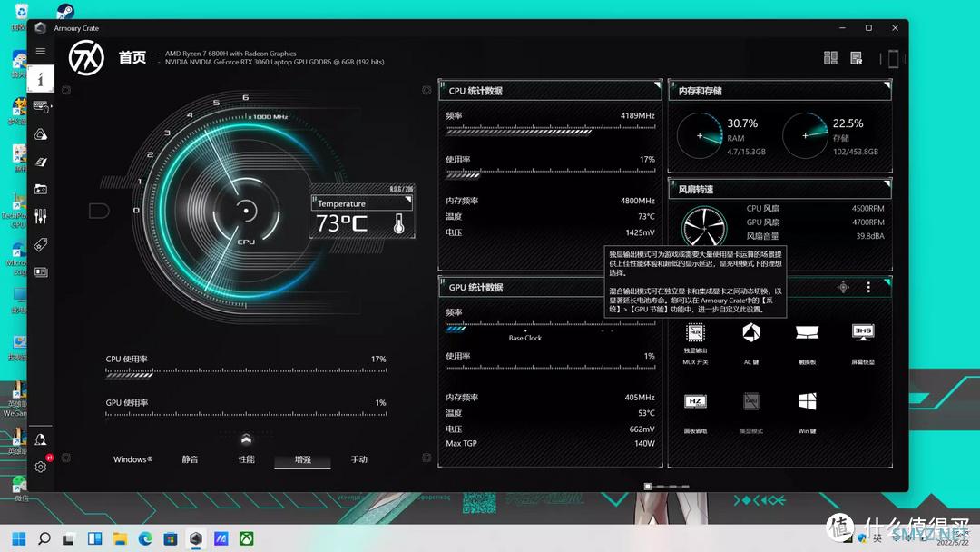Open the three-dot menu in shortcuts panel
The image size is (980, 552).
(868, 287)
